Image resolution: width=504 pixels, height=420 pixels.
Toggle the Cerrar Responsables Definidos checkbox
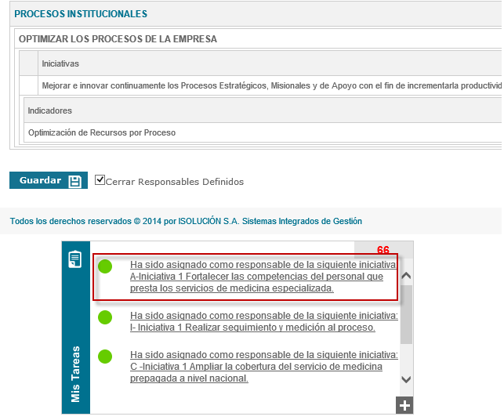(100, 180)
